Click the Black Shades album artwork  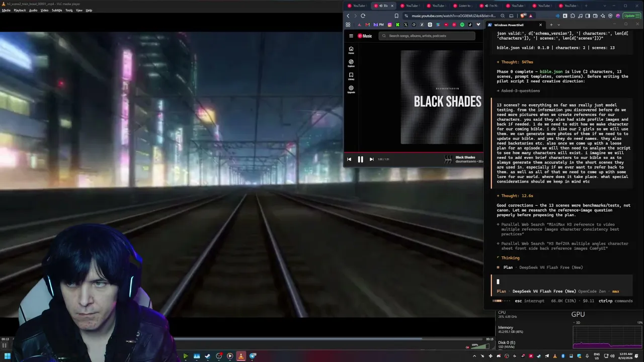442,97
